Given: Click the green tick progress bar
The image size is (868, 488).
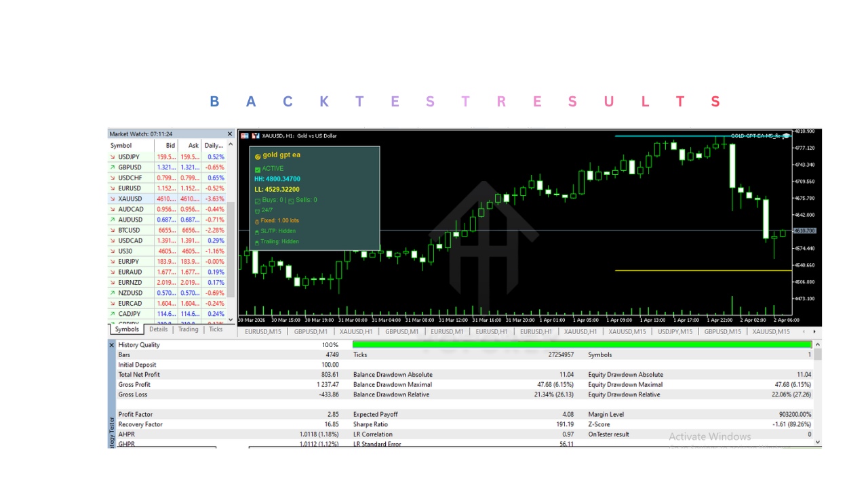Looking at the screenshot, I should pos(580,344).
